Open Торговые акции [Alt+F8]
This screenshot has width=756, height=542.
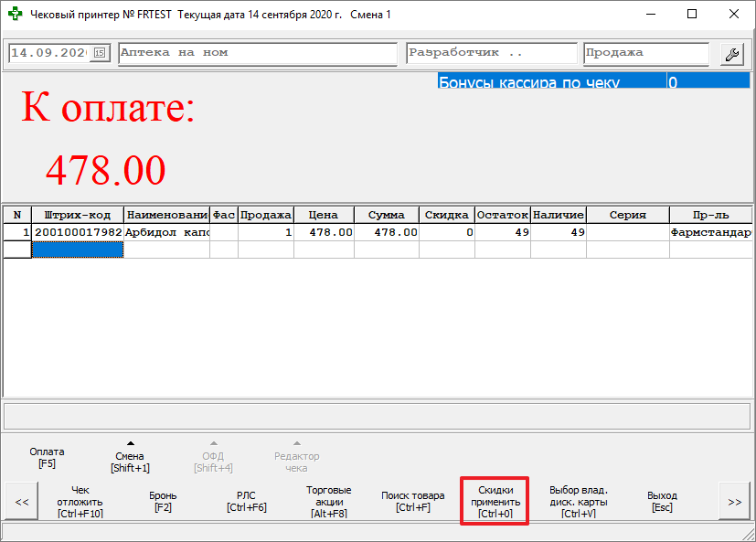pos(329,502)
